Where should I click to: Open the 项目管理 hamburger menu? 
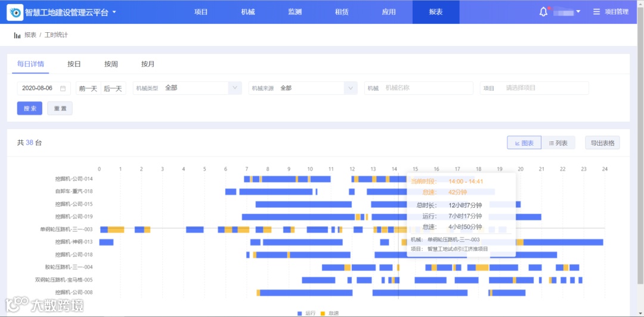[x=611, y=12]
